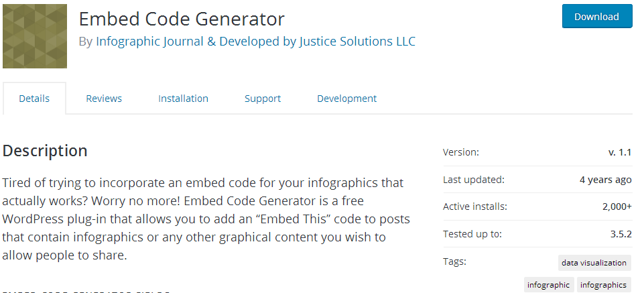644x293 pixels.
Task: Click the blue Download button
Action: pyautogui.click(x=597, y=17)
